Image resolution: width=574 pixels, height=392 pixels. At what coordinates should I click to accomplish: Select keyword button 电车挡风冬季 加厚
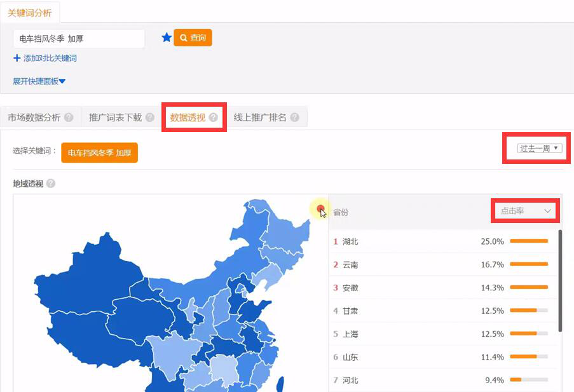[x=99, y=153]
